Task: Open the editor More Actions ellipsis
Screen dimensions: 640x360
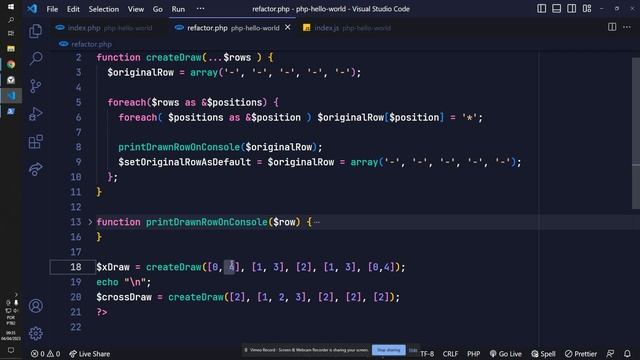Action: point(627,27)
